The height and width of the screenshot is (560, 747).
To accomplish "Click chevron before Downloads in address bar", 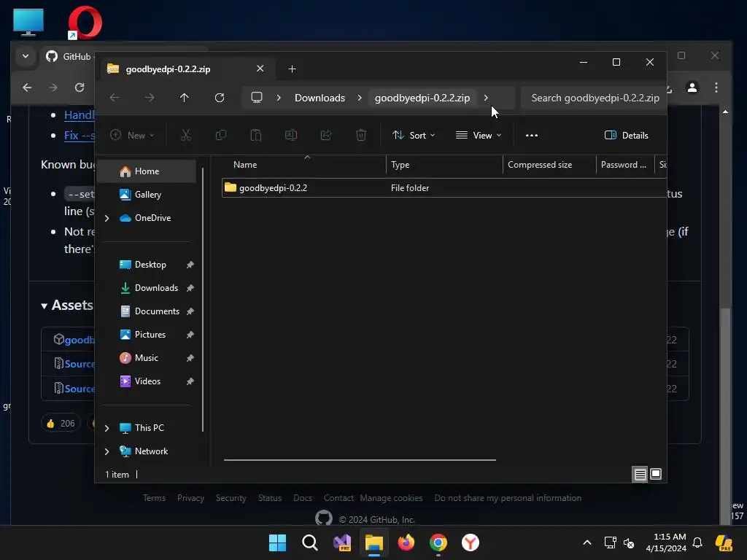I will [x=279, y=98].
